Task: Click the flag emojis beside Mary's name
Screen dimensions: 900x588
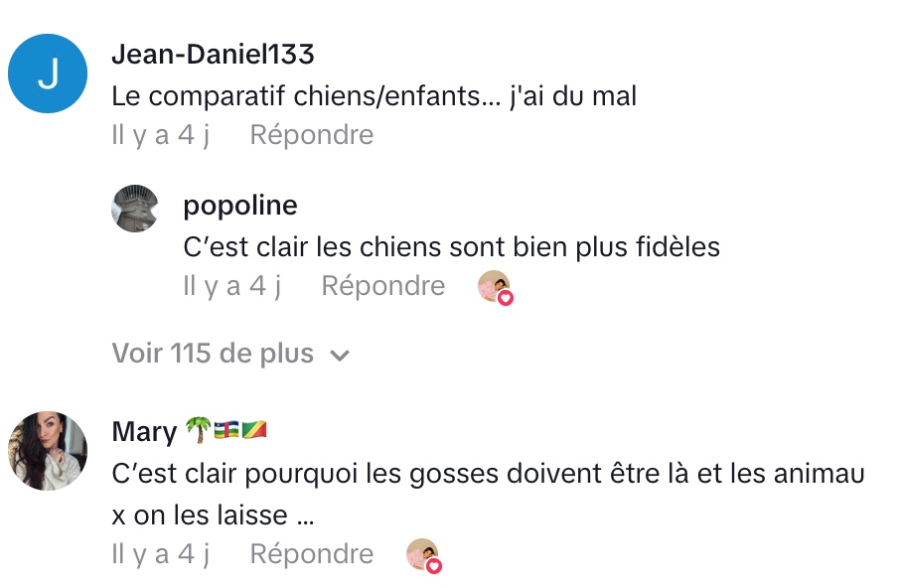Action: click(241, 432)
